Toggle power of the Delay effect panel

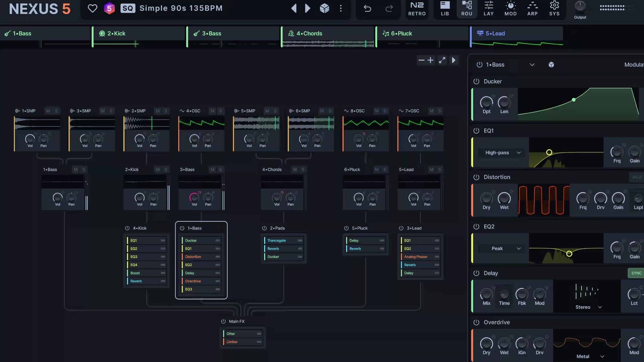click(x=476, y=273)
